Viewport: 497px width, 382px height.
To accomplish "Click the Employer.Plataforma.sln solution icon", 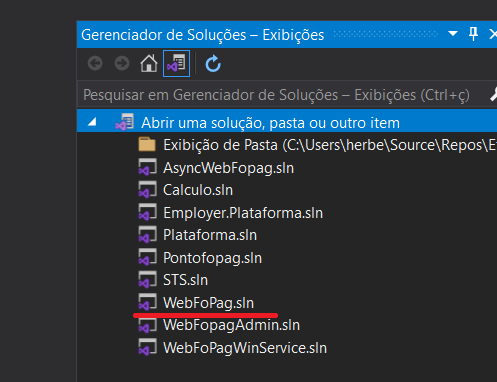I will (147, 213).
